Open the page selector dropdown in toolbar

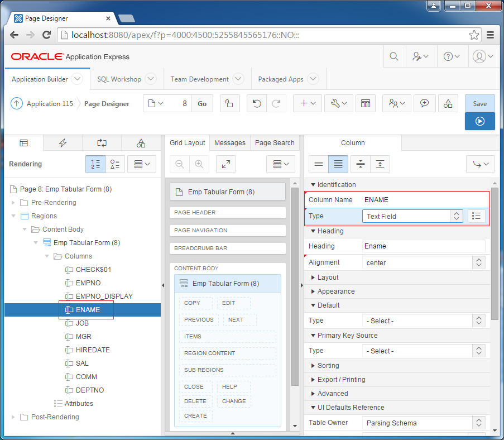click(156, 103)
